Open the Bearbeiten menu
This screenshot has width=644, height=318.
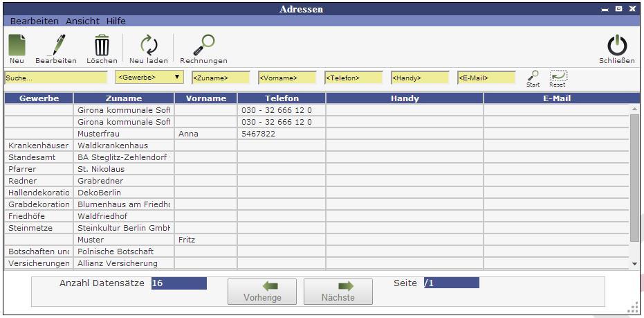coord(34,21)
